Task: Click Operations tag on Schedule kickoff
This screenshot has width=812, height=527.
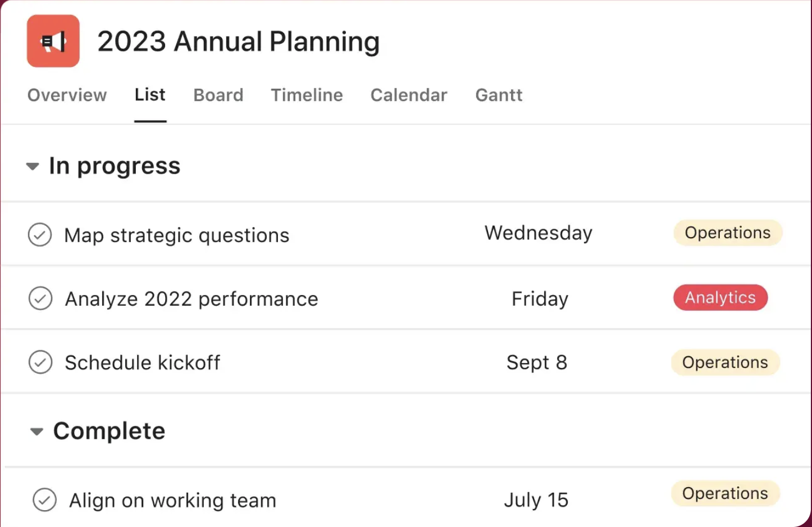Action: (x=725, y=362)
